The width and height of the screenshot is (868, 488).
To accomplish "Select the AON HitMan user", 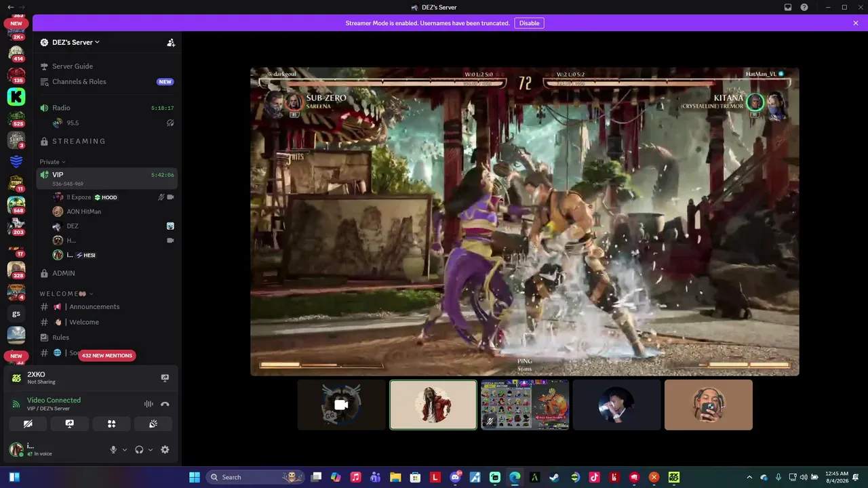I will click(114, 211).
